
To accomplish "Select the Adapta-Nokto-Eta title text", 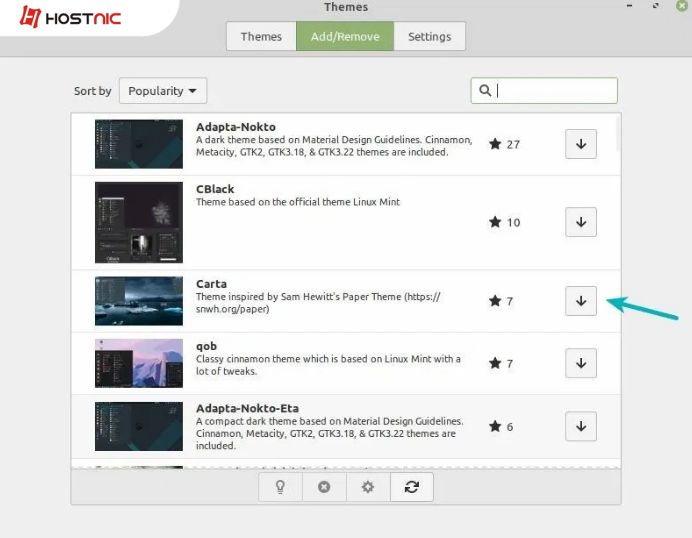I will [247, 408].
